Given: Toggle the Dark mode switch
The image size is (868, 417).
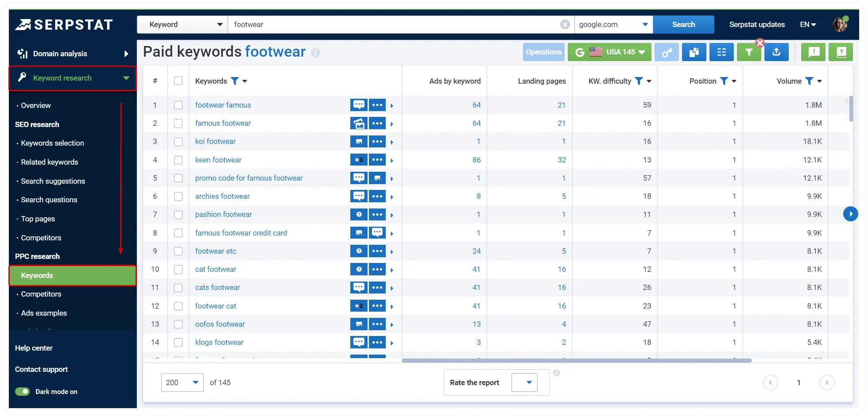Looking at the screenshot, I should click(x=22, y=391).
